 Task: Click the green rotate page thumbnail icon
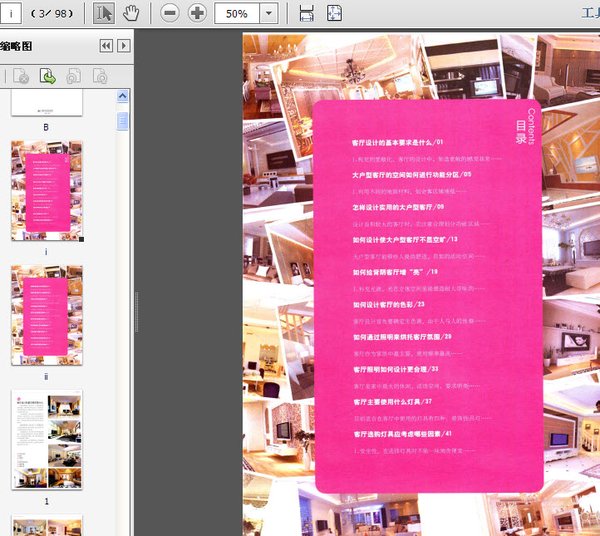click(47, 75)
